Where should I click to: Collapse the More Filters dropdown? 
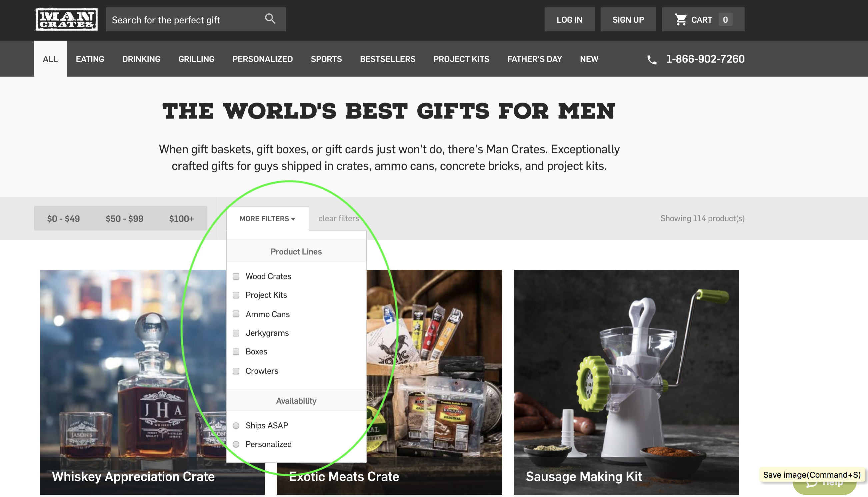[x=267, y=219]
